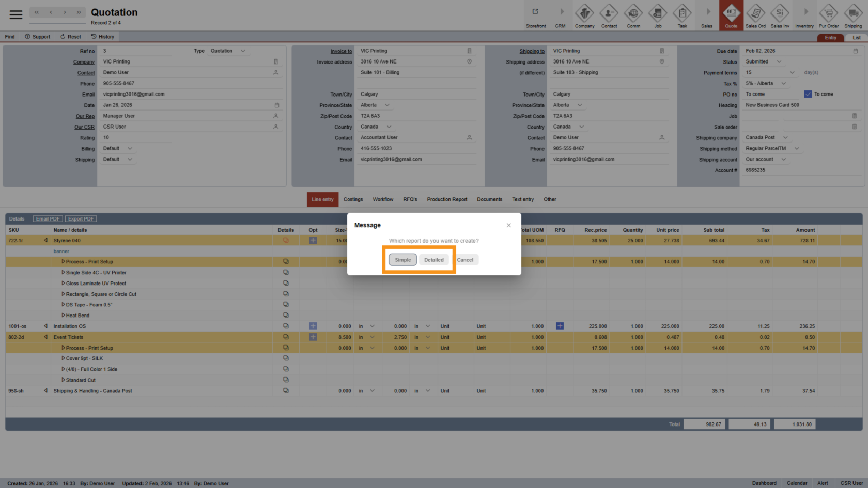Switch to the List view tab
The width and height of the screenshot is (868, 488).
(856, 38)
